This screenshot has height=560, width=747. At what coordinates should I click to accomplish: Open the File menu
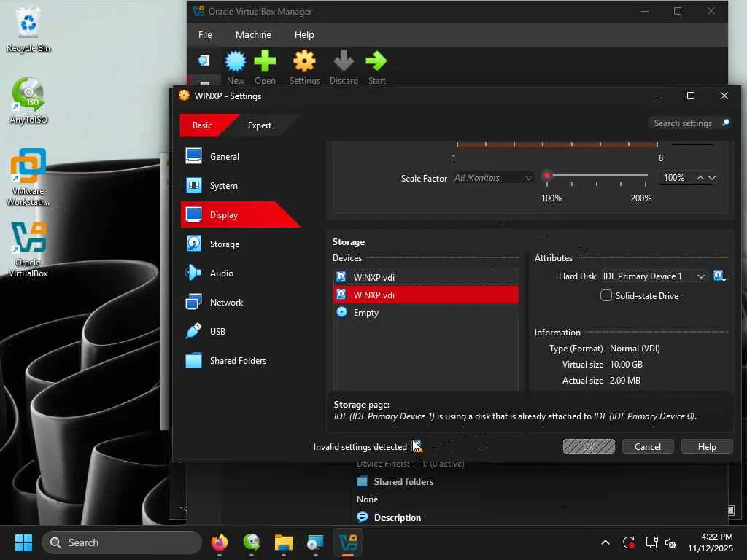[205, 34]
